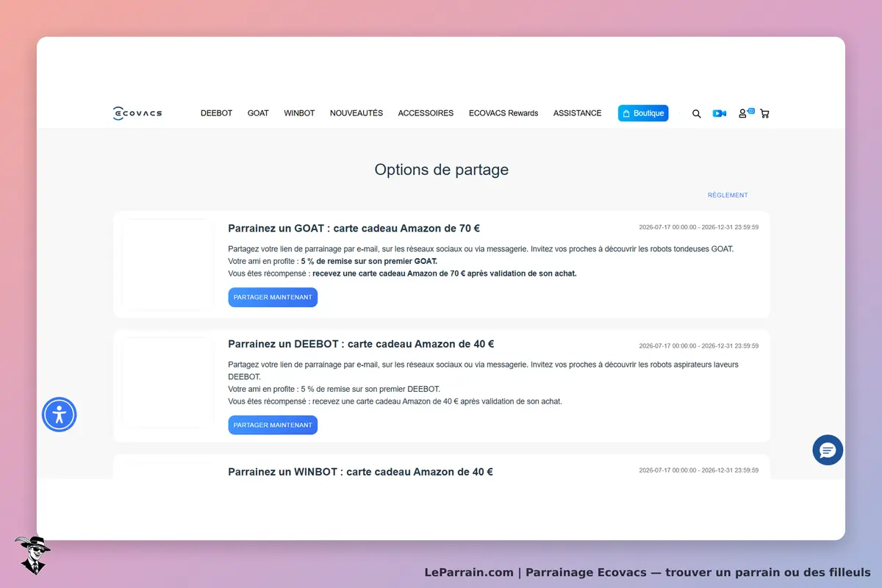Open the ACCESSOIRES menu
882x588 pixels.
click(426, 113)
